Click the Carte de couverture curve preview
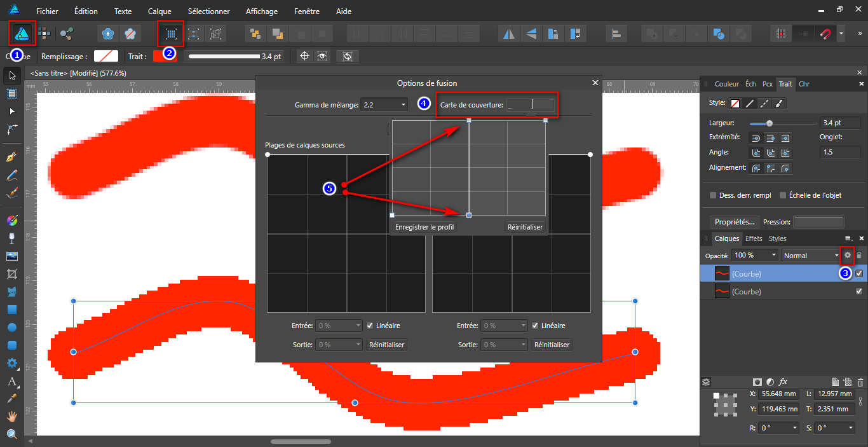This screenshot has height=447, width=868. point(531,105)
